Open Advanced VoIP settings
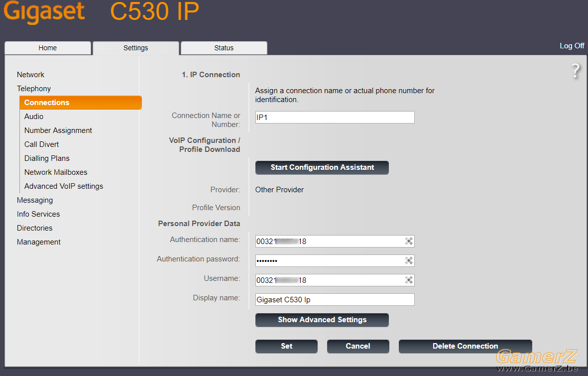The image size is (588, 376). click(64, 186)
